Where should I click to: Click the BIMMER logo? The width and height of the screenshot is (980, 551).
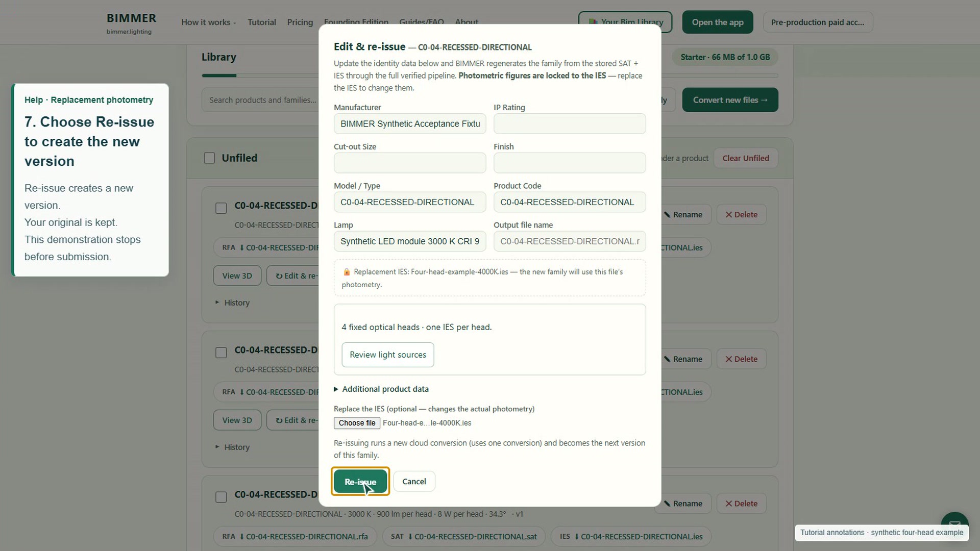pos(131,23)
